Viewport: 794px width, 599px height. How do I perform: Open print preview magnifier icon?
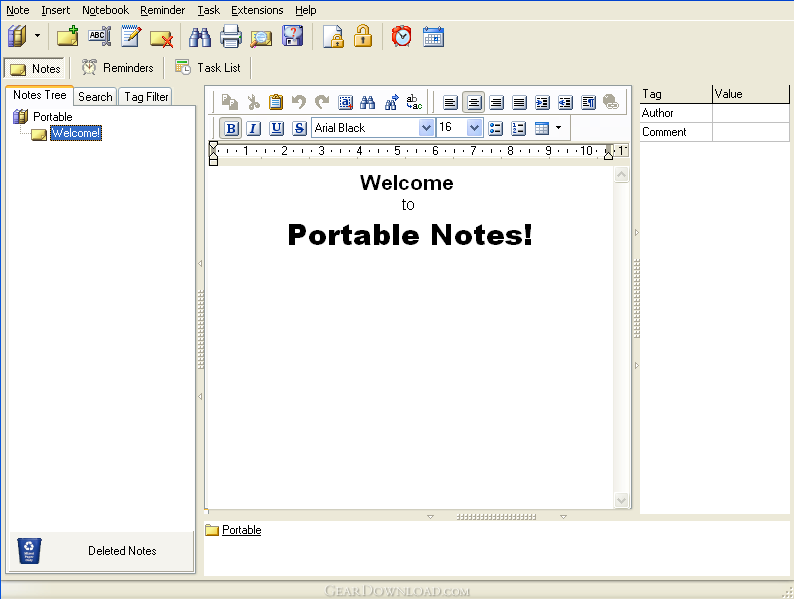[261, 38]
